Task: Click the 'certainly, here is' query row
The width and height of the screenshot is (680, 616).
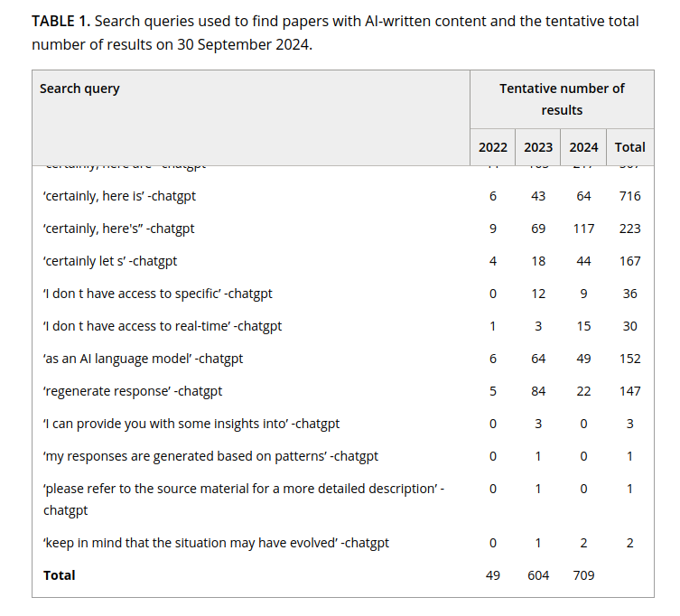Action: (119, 196)
